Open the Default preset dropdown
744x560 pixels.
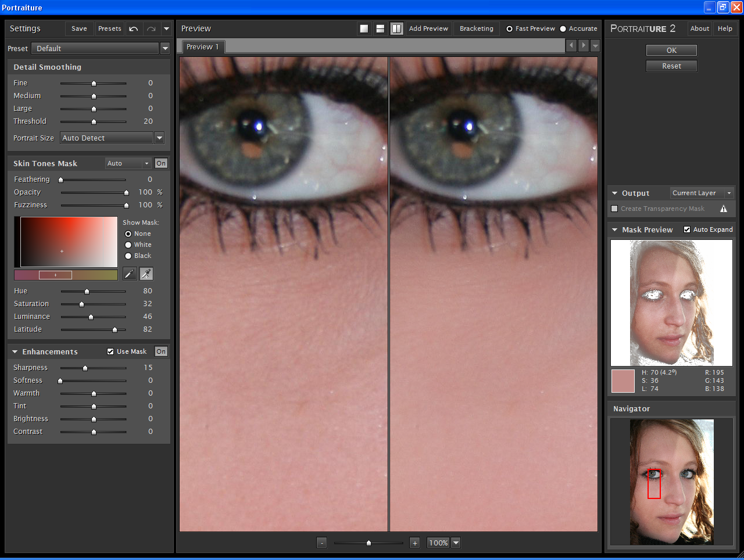[165, 49]
